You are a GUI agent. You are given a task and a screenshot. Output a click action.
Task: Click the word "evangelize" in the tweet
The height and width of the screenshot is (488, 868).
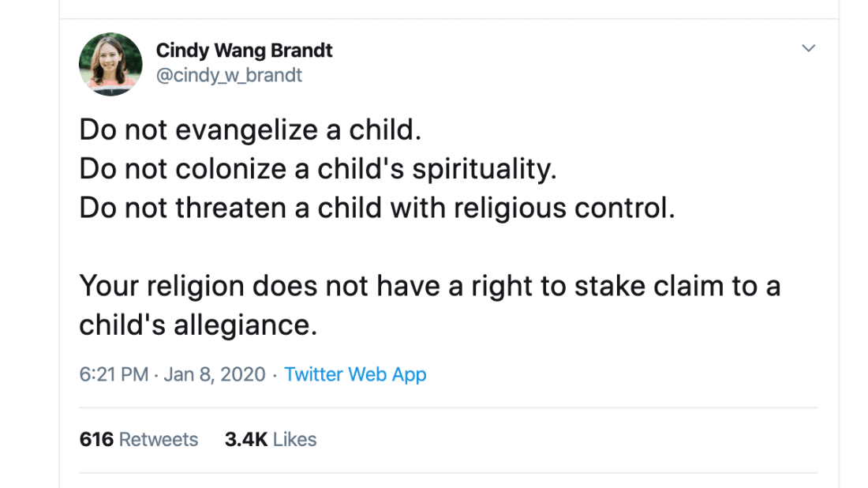point(238,130)
